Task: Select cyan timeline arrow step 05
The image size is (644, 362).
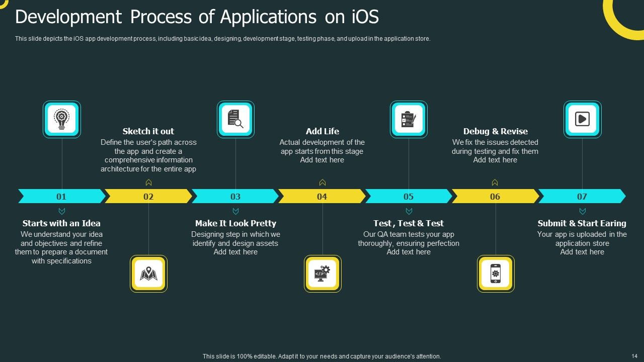Action: point(409,196)
